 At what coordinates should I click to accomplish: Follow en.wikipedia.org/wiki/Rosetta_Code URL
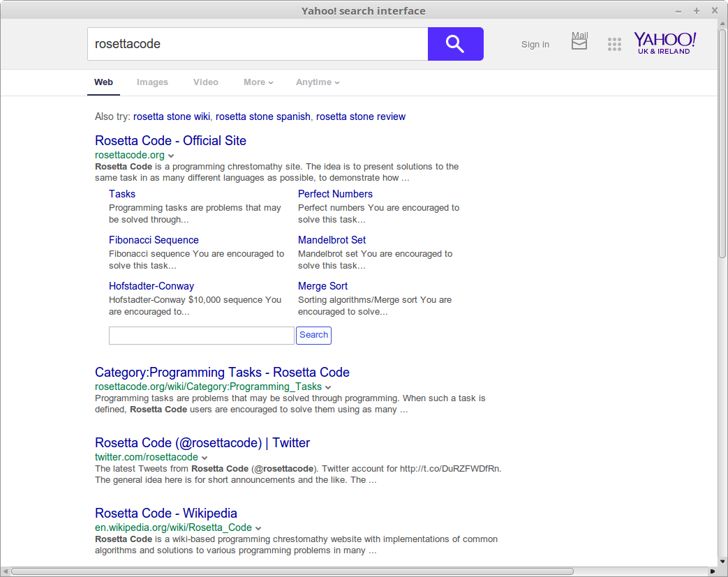tap(174, 527)
